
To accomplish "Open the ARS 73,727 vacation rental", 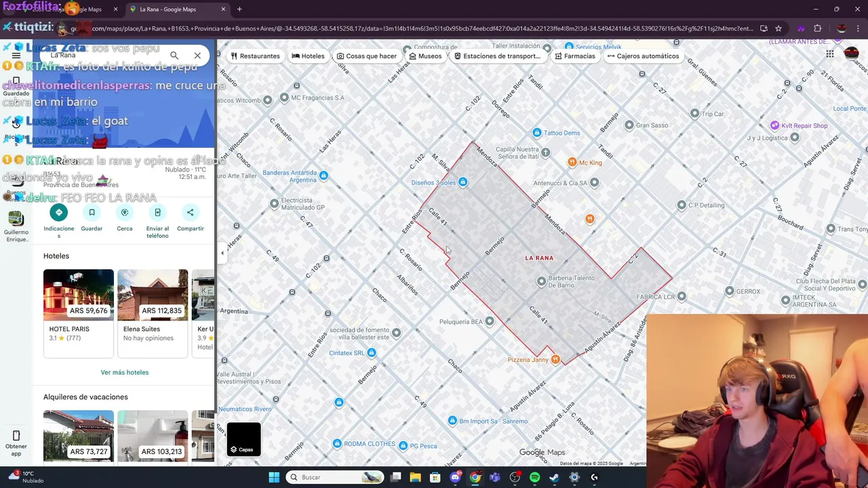I will coord(79,436).
